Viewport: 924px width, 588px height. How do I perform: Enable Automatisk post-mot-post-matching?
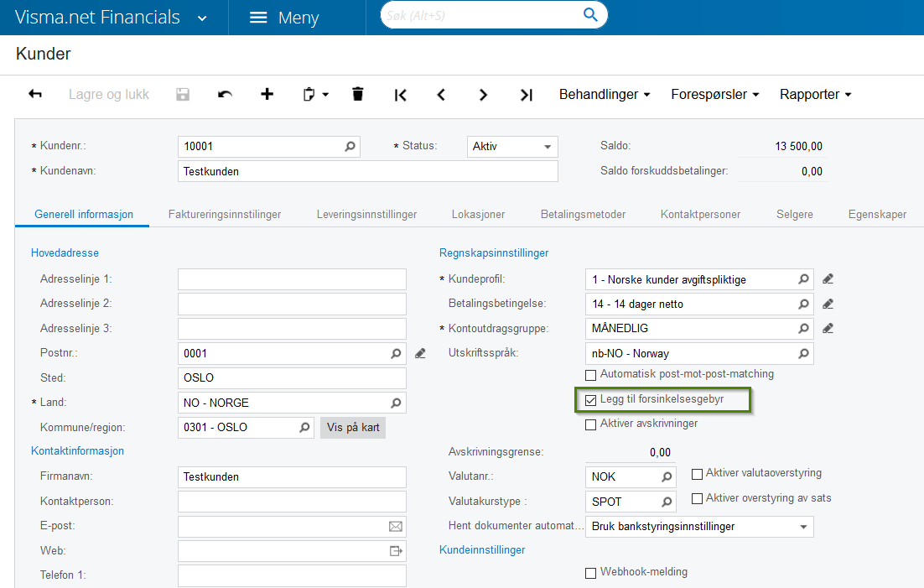coord(591,374)
